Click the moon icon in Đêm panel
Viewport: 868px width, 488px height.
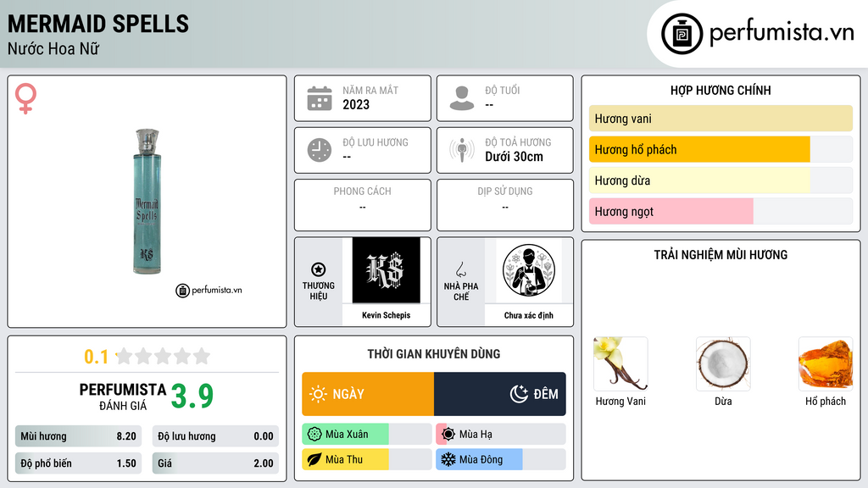click(x=519, y=394)
